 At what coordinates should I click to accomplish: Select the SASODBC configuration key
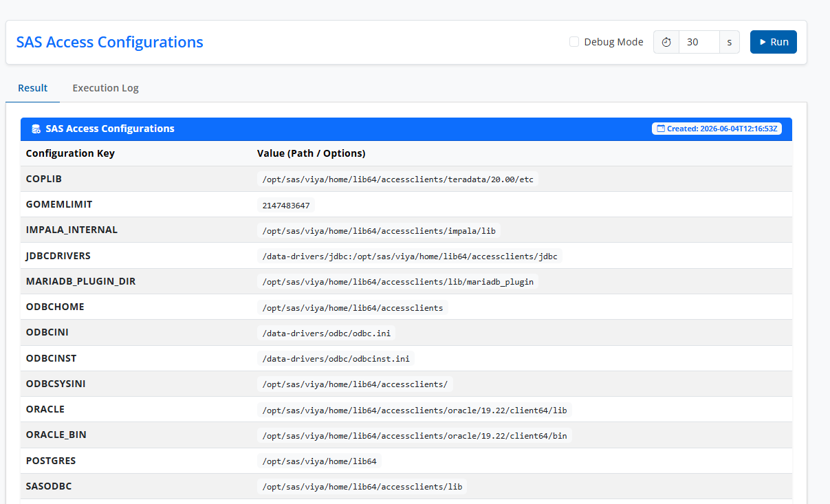pyautogui.click(x=49, y=486)
